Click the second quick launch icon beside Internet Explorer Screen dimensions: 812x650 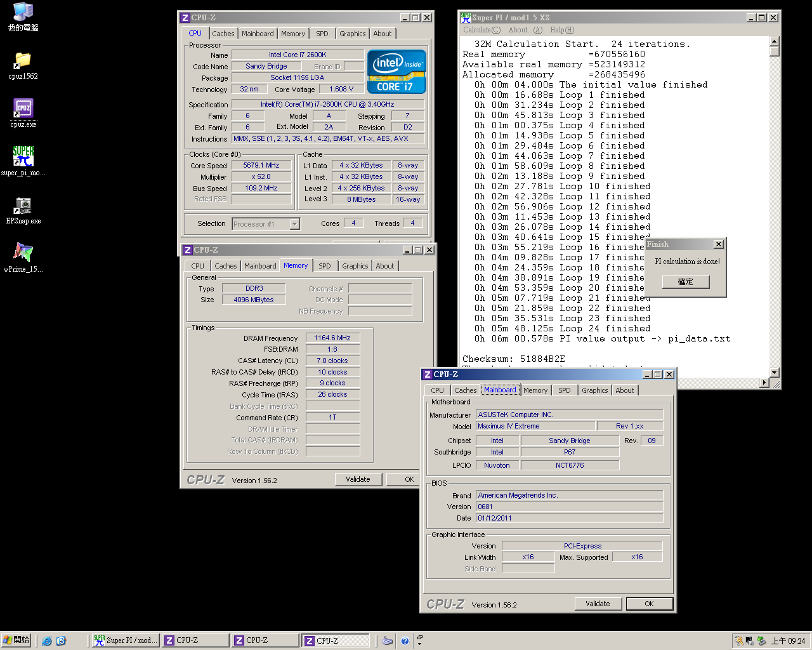click(x=61, y=641)
